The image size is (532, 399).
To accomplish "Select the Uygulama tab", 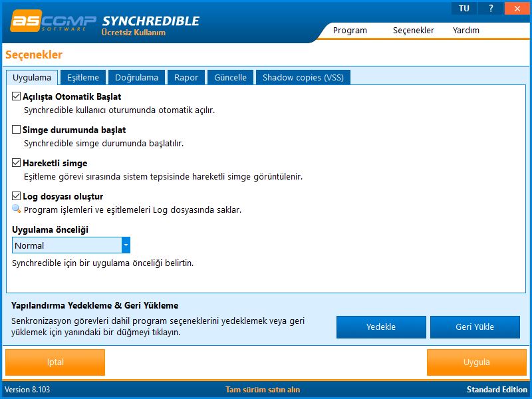I will pos(32,77).
